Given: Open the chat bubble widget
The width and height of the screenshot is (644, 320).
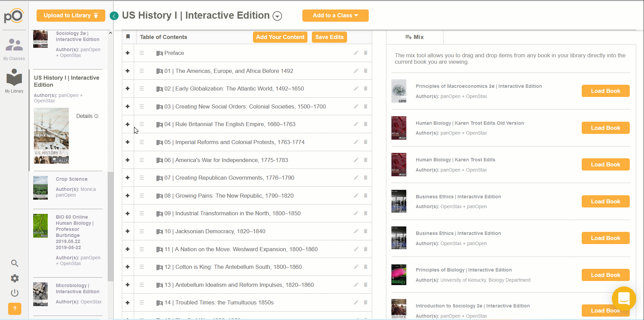Looking at the screenshot, I should (x=624, y=299).
